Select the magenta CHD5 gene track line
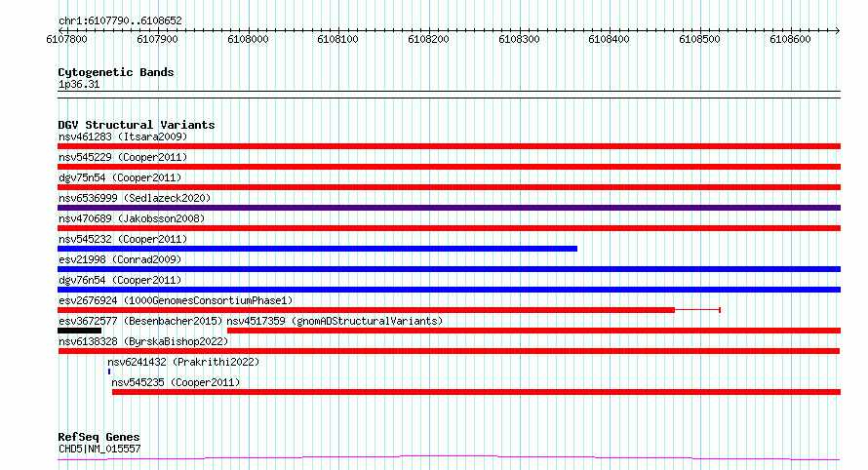Screen dimensions: 868x470 click(x=449, y=458)
